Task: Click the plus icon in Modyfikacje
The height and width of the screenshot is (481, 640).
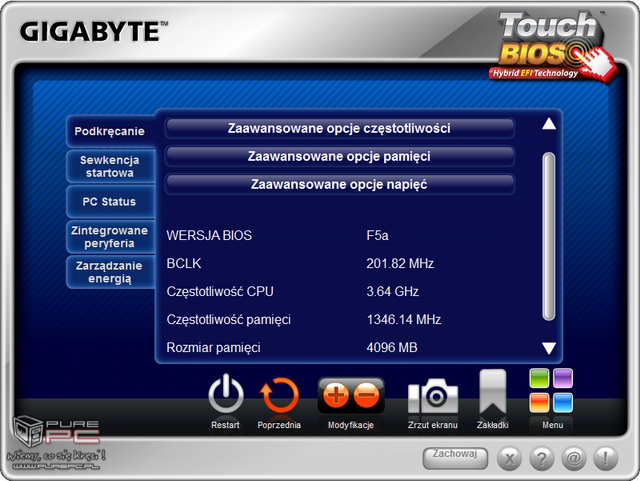Action: point(336,395)
